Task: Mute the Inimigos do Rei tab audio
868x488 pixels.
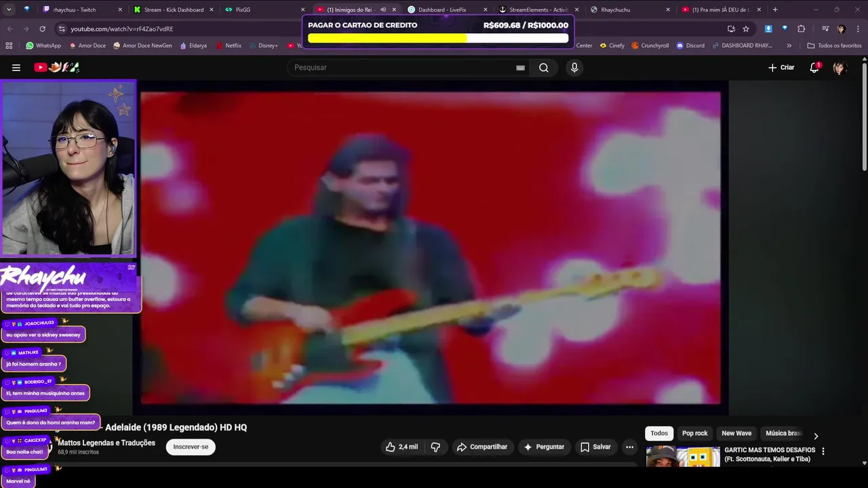Action: (383, 9)
